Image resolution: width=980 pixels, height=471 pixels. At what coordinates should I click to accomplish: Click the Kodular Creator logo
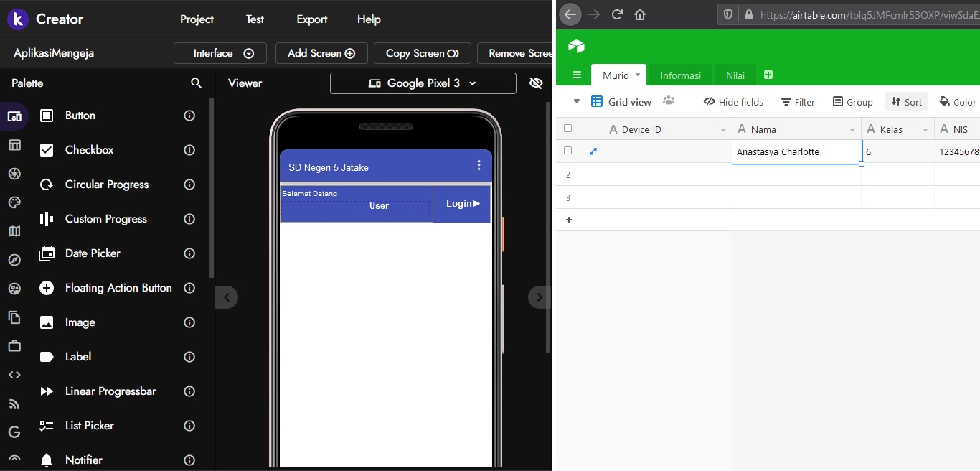(18, 19)
